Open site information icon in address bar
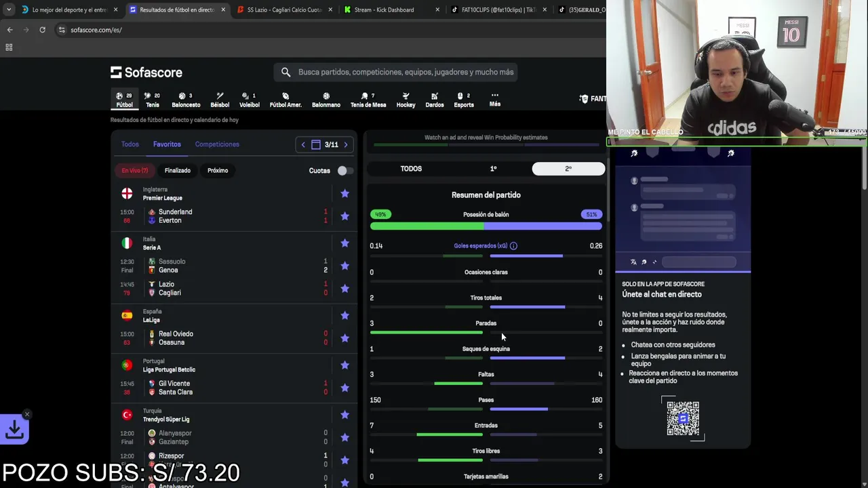The width and height of the screenshot is (868, 488). [62, 30]
